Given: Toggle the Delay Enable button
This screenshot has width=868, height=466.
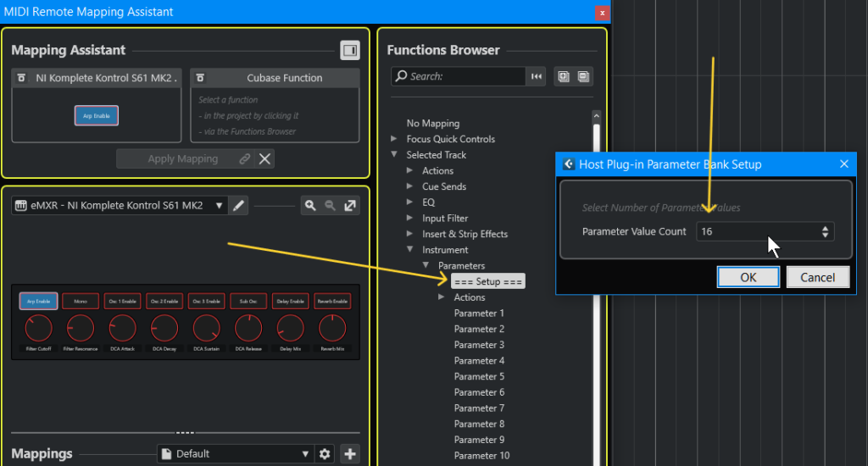Looking at the screenshot, I should pos(290,301).
